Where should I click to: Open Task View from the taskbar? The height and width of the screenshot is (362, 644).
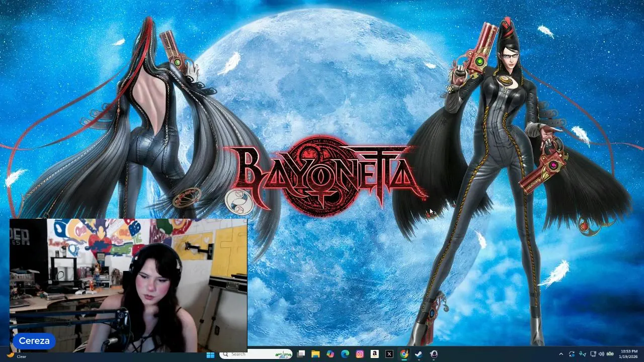click(x=301, y=354)
